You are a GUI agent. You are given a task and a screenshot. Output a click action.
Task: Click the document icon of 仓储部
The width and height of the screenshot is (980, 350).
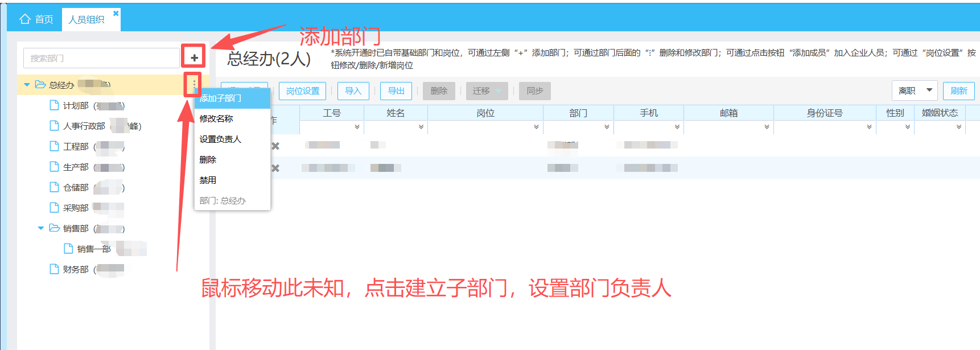55,187
